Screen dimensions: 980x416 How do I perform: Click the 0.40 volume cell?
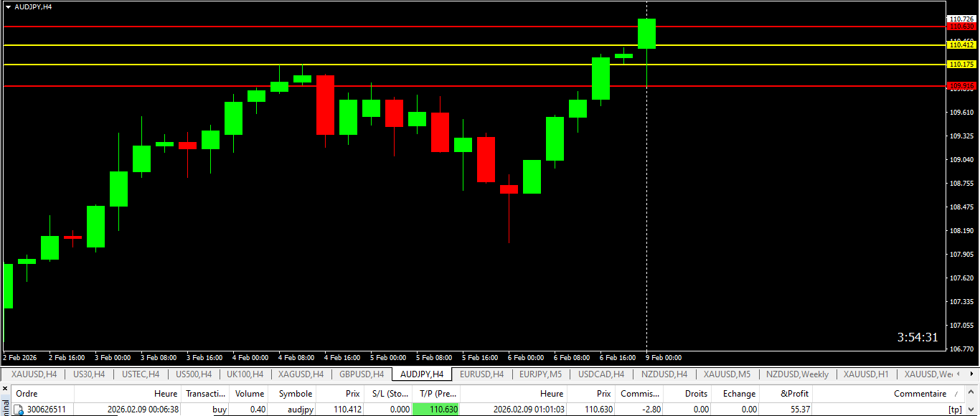tap(258, 410)
